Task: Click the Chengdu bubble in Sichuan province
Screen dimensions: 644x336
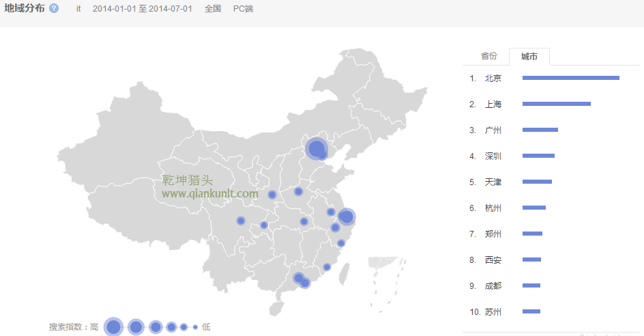Action: [x=241, y=221]
